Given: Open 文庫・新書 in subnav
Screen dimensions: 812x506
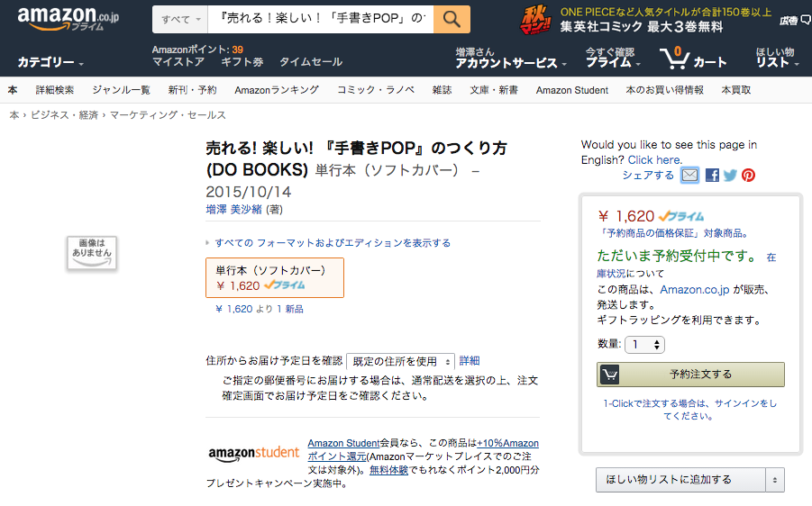Looking at the screenshot, I should pyautogui.click(x=494, y=90).
